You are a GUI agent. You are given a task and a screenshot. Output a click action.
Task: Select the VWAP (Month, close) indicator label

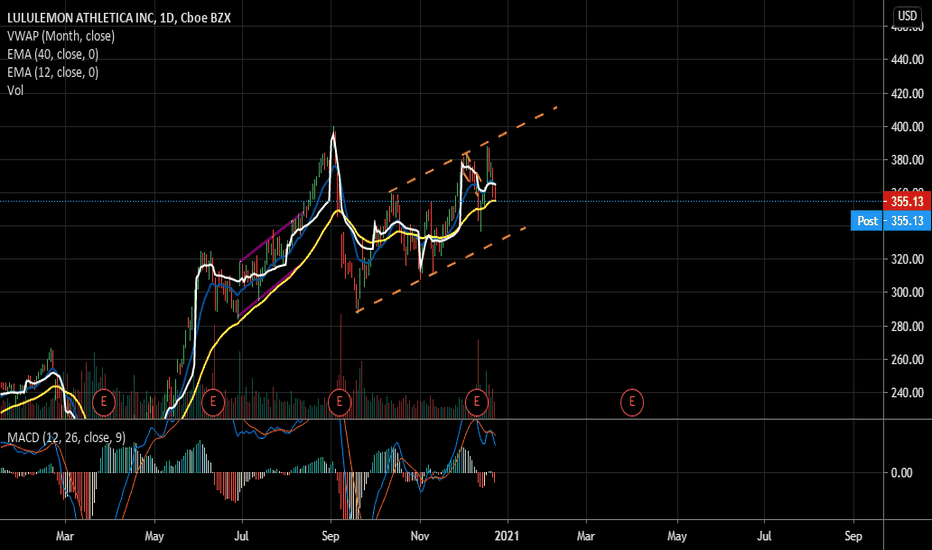[61, 36]
